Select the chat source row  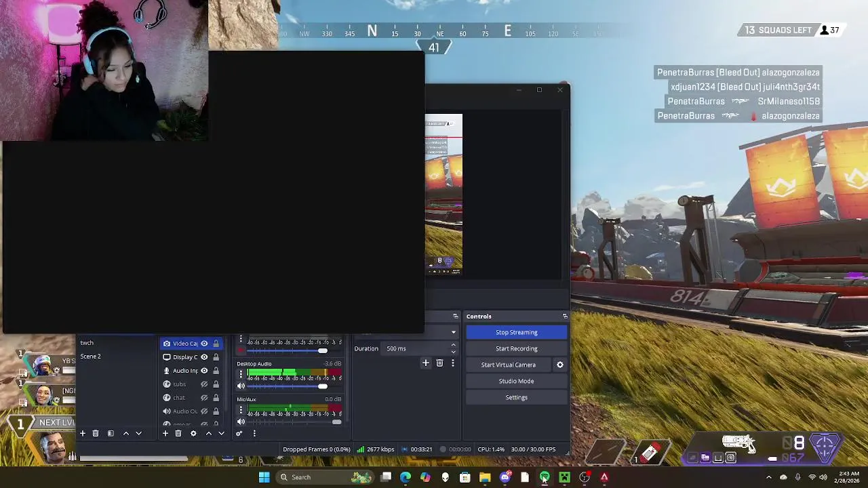coord(193,398)
